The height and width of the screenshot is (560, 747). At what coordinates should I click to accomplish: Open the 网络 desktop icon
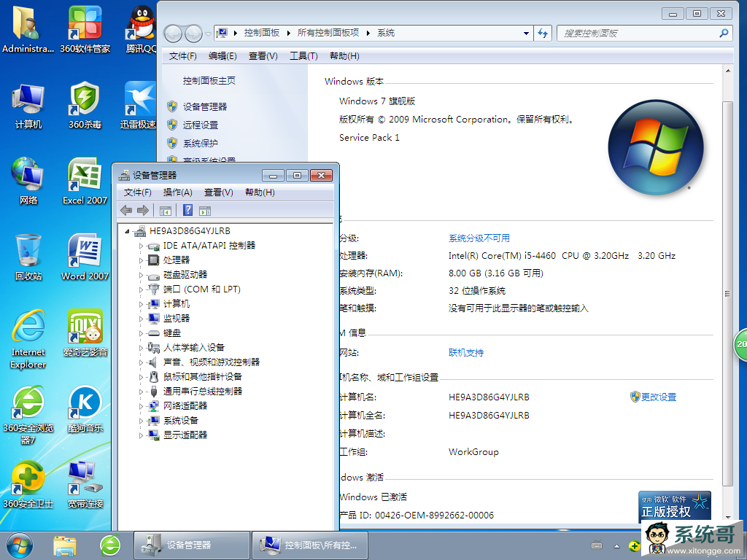coord(28,181)
